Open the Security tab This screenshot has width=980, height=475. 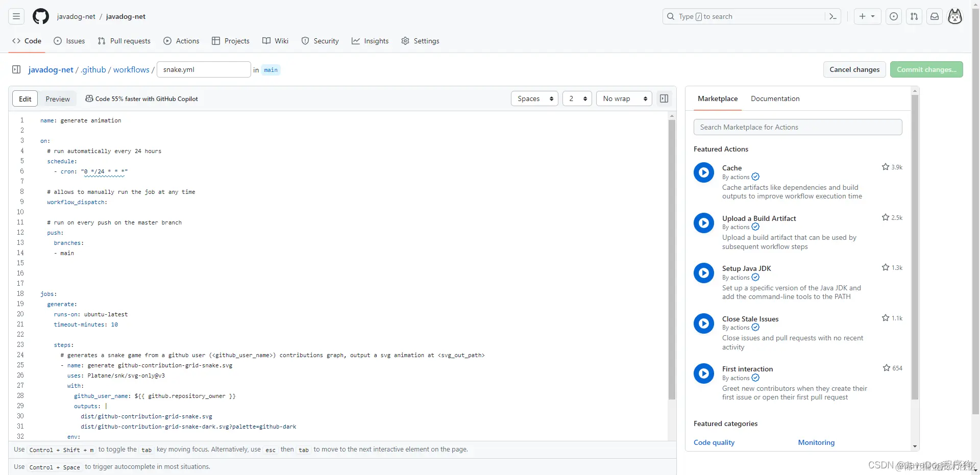pos(320,41)
